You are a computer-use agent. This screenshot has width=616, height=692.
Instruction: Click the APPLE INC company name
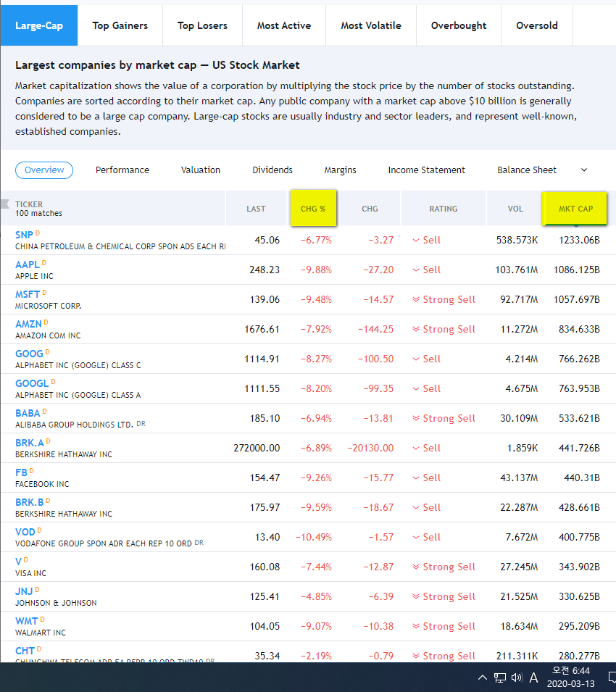[x=34, y=276]
